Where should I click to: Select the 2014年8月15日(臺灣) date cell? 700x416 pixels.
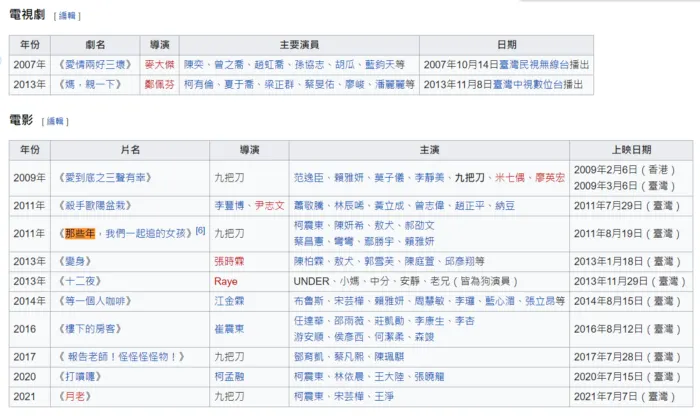point(631,301)
